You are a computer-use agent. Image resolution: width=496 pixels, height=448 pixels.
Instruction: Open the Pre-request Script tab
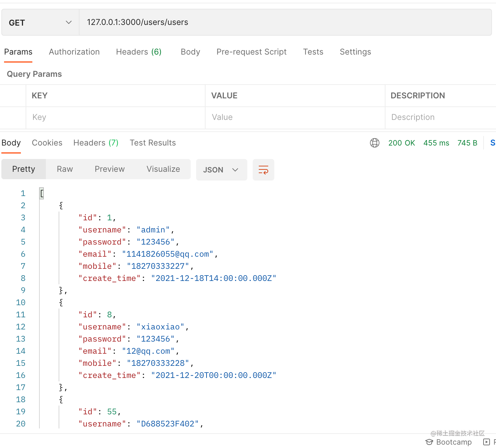[x=251, y=52]
